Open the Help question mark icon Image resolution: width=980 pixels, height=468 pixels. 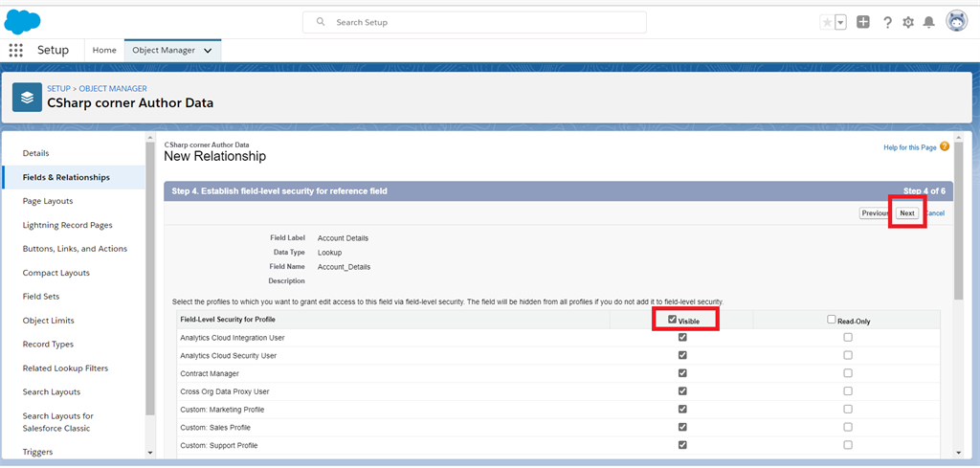(x=887, y=23)
